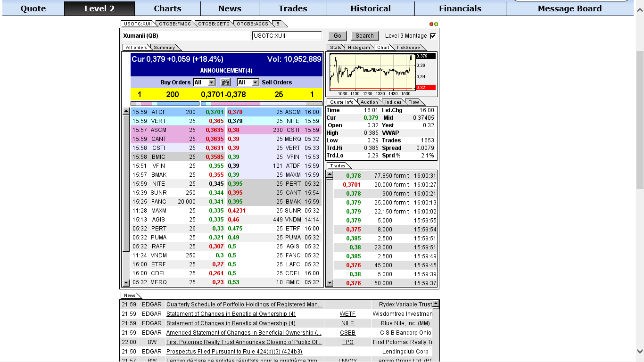Click the page vertical scrollbar thumb

640,120
